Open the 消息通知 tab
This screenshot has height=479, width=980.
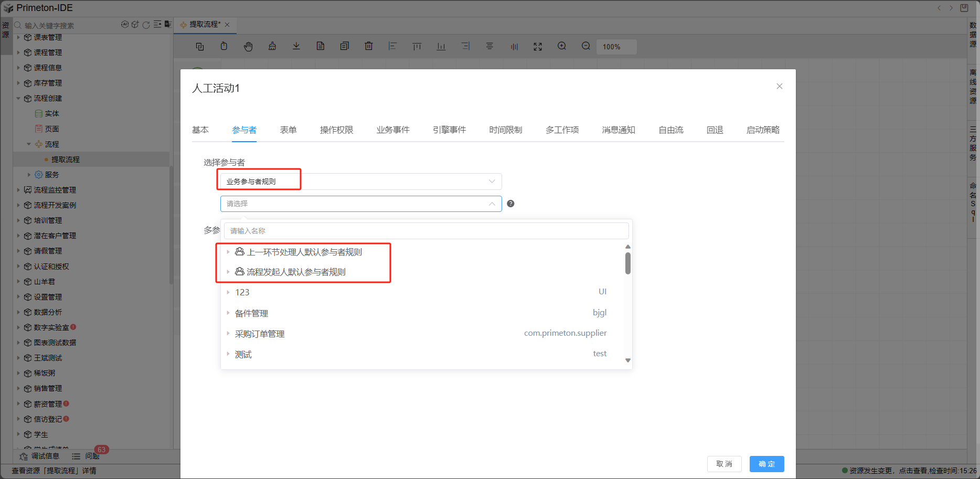coord(619,130)
